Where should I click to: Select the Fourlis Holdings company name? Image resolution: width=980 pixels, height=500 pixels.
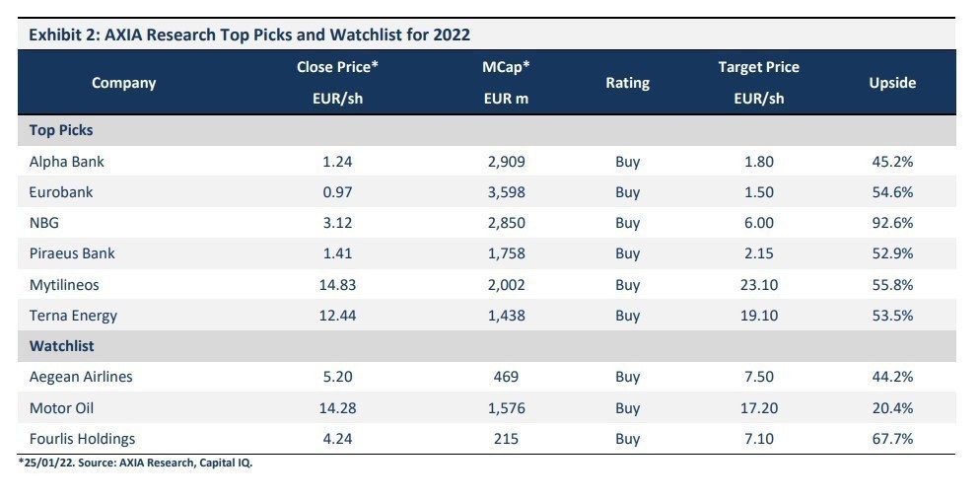(83, 439)
